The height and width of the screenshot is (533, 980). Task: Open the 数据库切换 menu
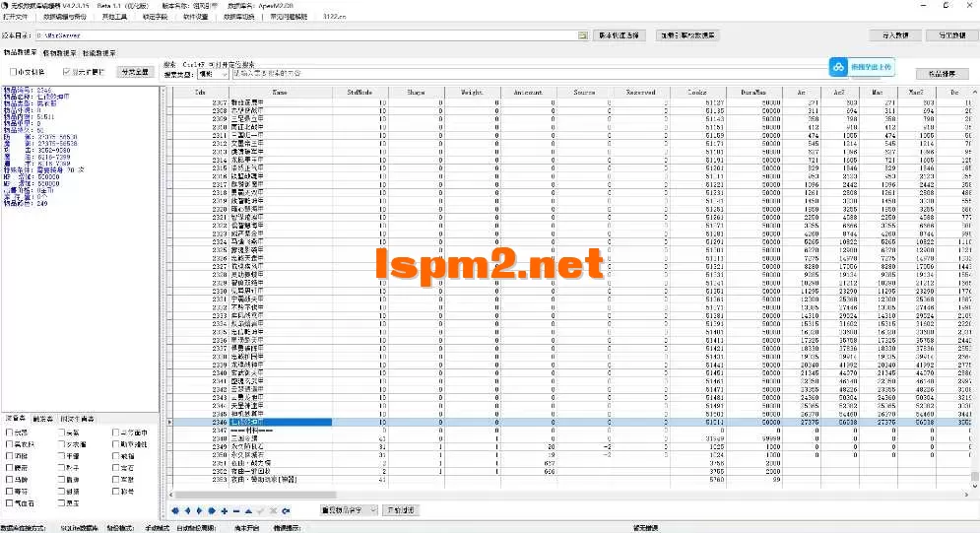238,17
